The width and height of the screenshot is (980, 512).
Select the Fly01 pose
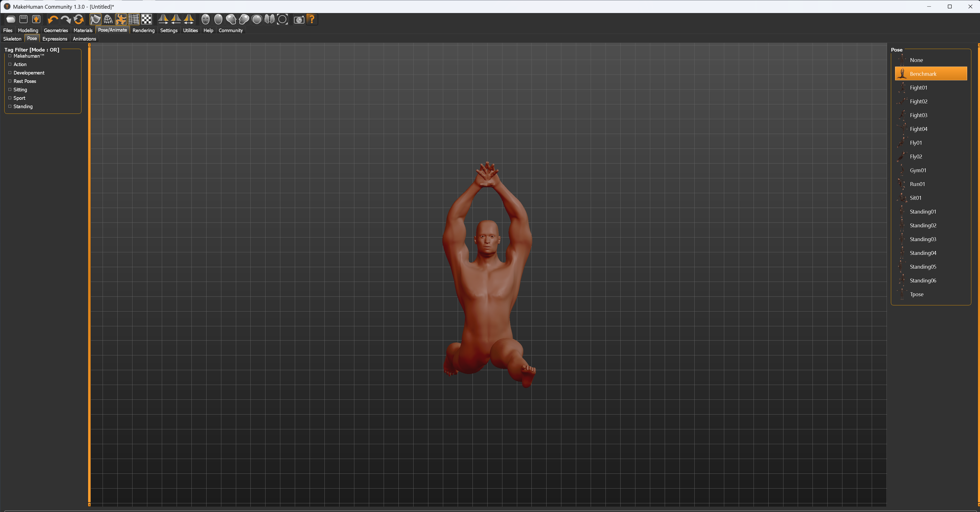tap(916, 143)
